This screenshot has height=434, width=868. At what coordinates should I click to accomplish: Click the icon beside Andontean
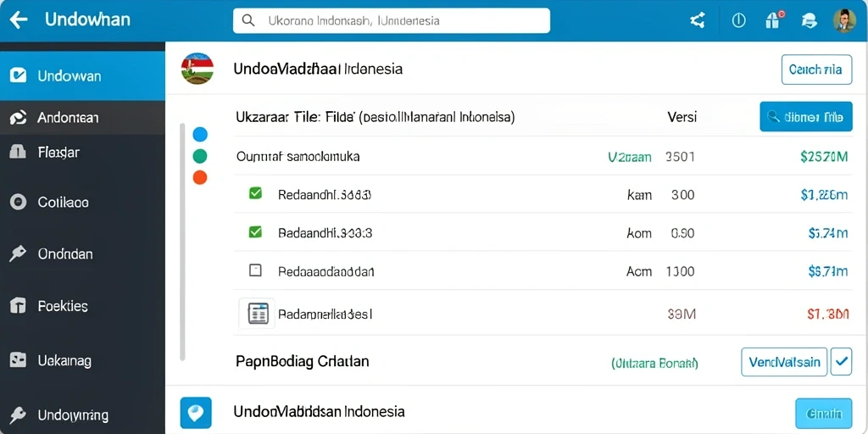click(19, 117)
